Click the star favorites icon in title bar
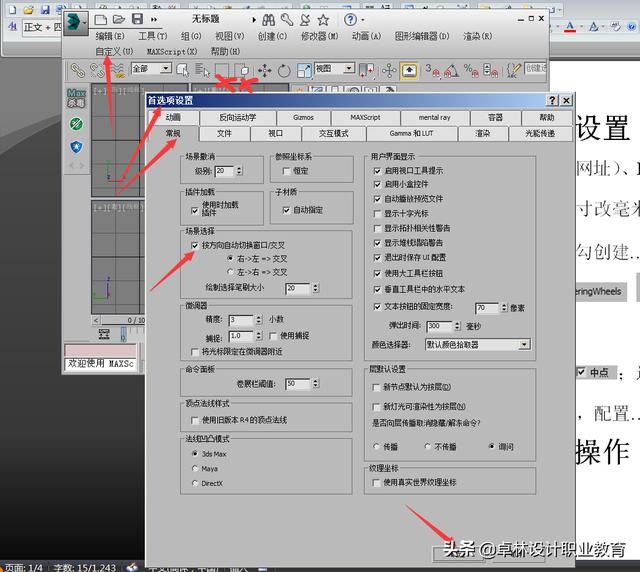The height and width of the screenshot is (572, 640). (x=323, y=19)
